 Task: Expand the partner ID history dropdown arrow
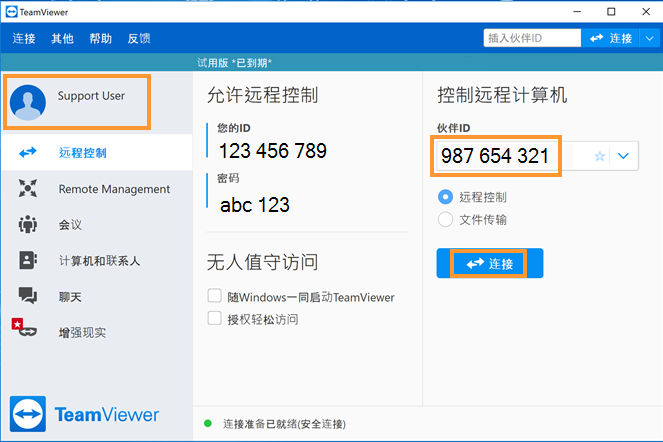(x=623, y=156)
